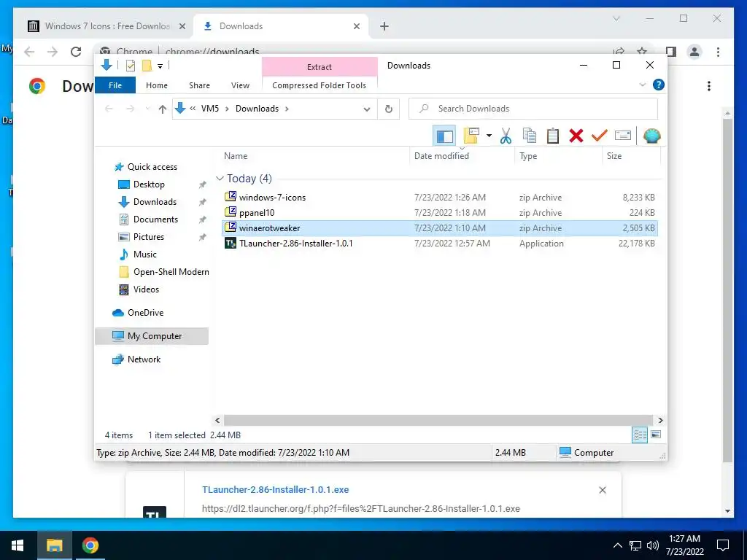Open Chrome three-dot menu
Screen dimensions: 747x560
[718, 52]
